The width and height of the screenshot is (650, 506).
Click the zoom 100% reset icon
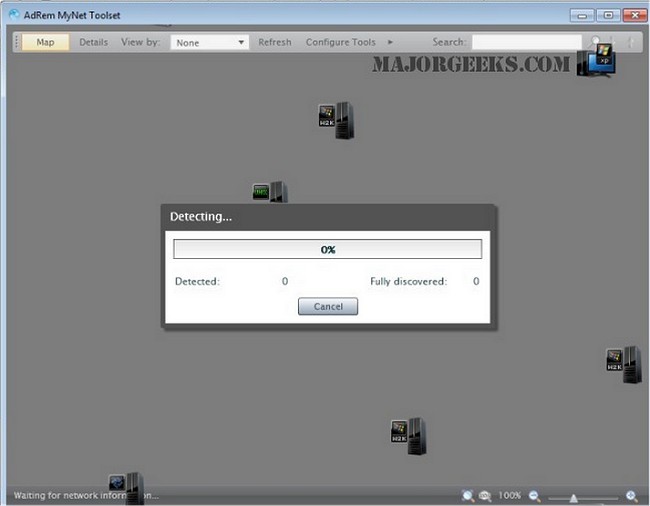click(485, 496)
